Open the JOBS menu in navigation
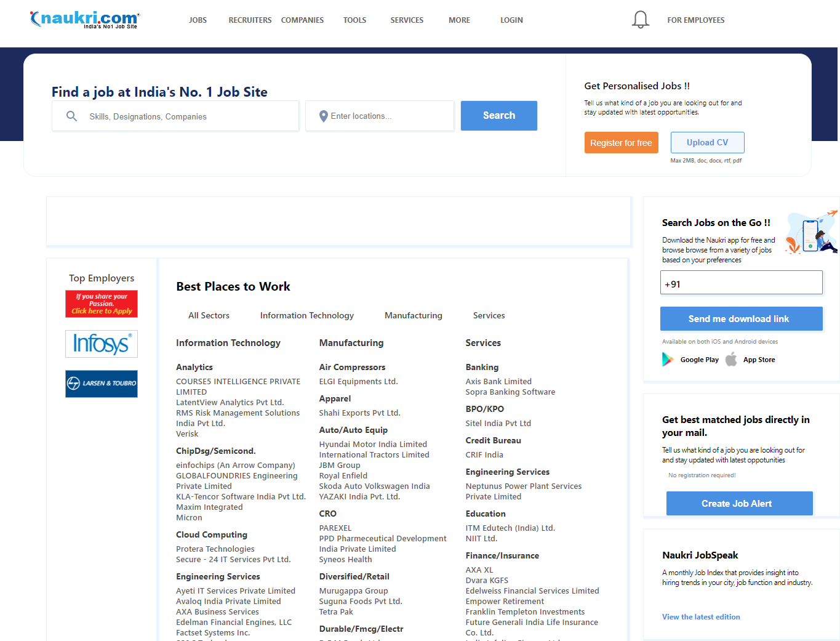 coord(198,20)
